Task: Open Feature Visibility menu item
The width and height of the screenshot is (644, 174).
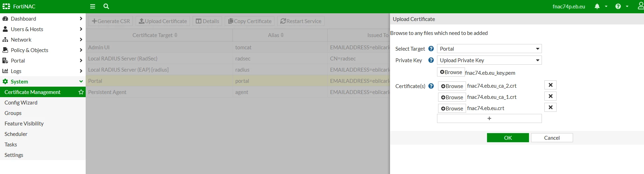Action: point(43,124)
